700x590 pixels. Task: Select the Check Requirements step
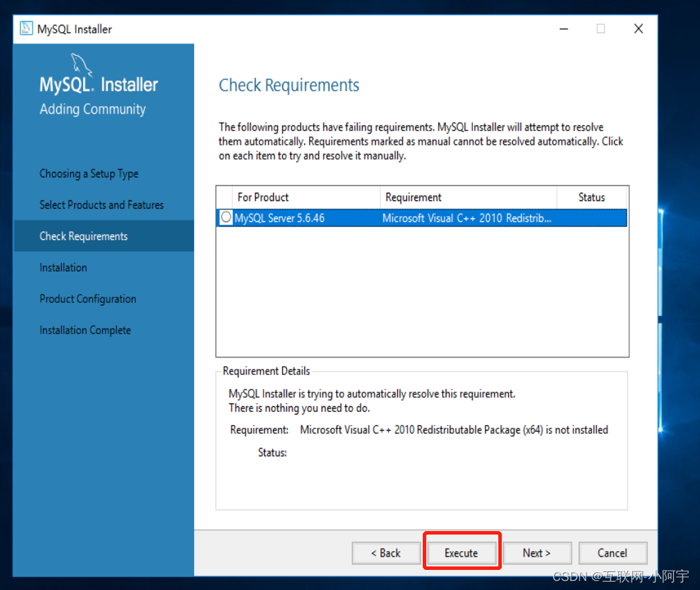pos(83,236)
